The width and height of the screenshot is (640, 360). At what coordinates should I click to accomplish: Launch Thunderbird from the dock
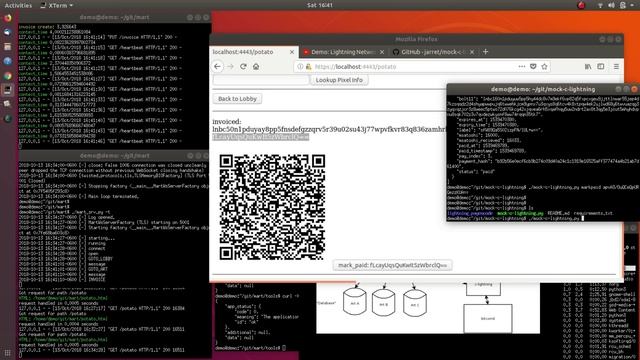point(7,32)
